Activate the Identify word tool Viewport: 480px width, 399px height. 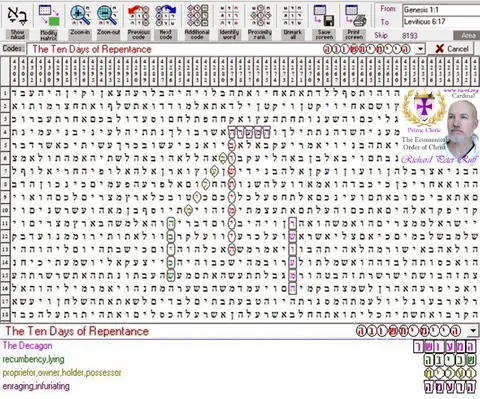click(229, 15)
